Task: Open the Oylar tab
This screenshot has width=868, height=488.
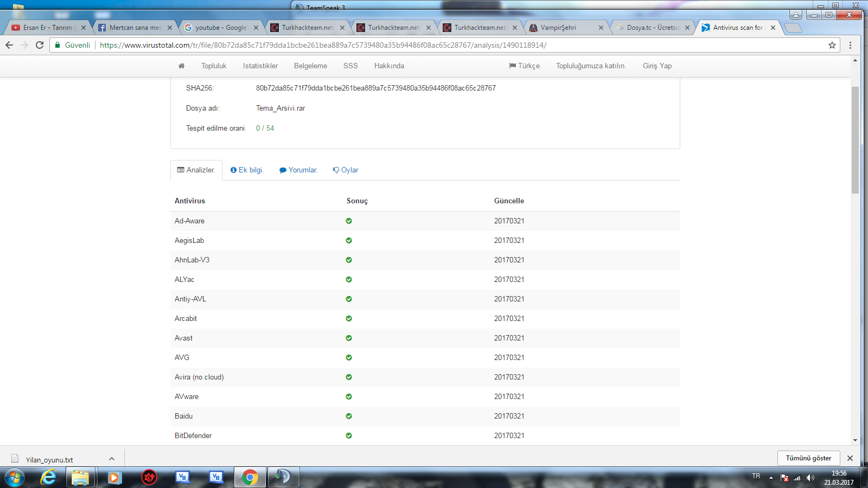Action: coord(346,170)
